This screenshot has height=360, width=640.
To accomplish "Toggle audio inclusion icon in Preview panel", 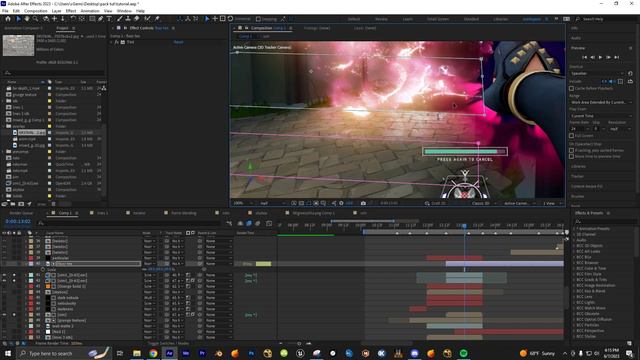I will click(612, 82).
